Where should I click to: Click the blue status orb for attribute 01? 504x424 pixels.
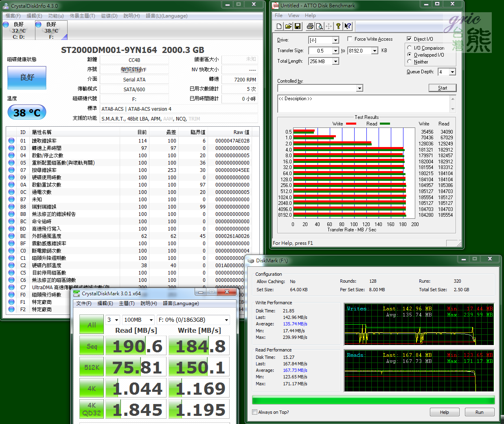(11, 141)
